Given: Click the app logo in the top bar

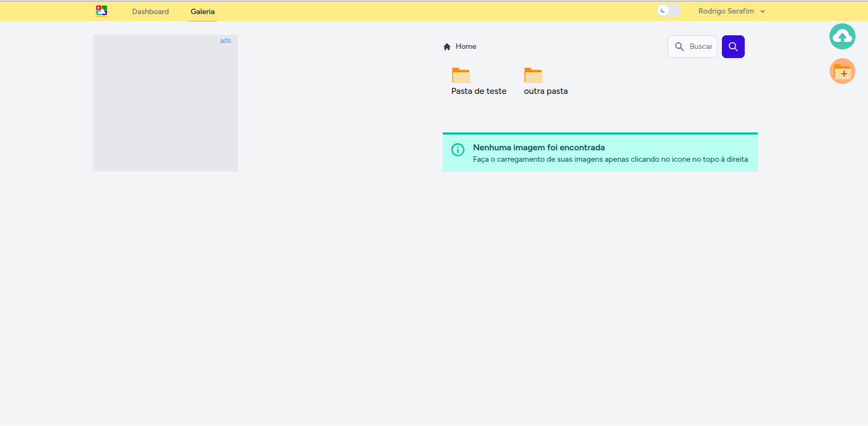Looking at the screenshot, I should click(x=102, y=11).
